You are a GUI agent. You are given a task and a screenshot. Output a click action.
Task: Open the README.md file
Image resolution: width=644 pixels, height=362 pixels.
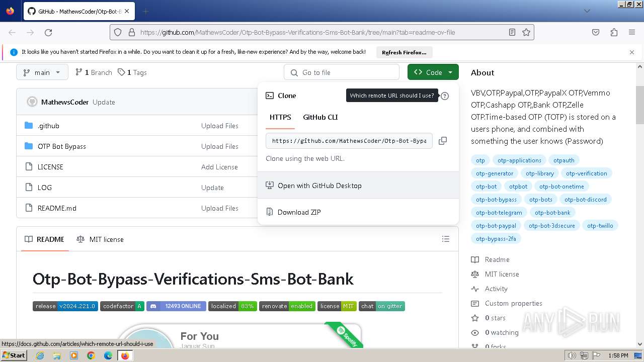point(57,208)
